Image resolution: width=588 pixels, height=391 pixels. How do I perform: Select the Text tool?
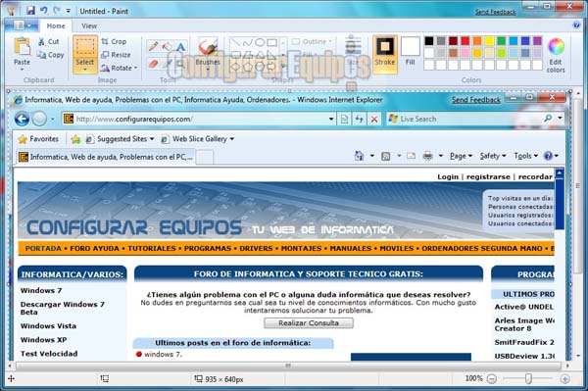180,46
